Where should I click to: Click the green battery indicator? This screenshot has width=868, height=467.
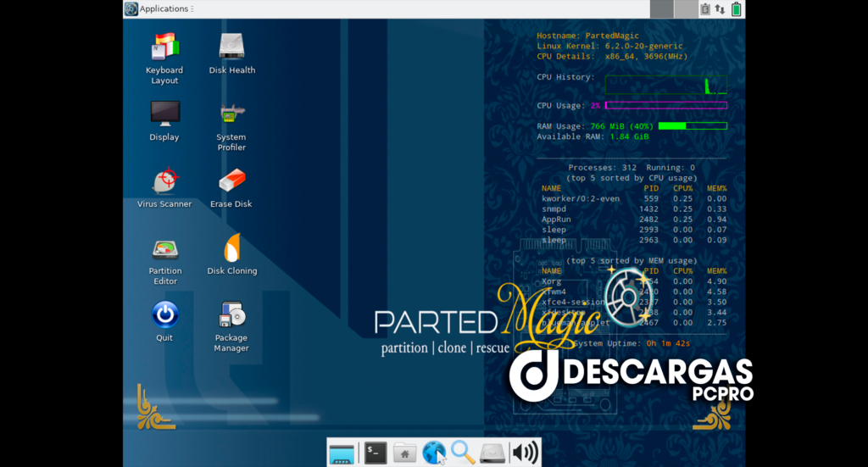737,8
